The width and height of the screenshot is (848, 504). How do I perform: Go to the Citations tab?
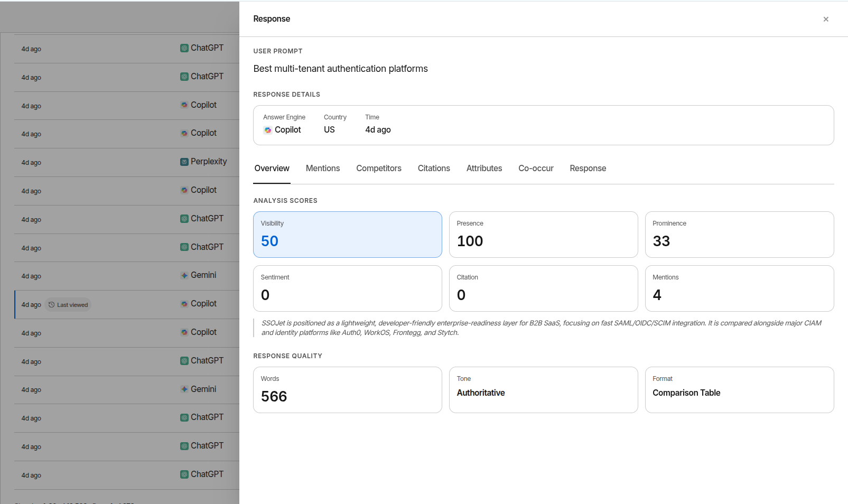[434, 169]
